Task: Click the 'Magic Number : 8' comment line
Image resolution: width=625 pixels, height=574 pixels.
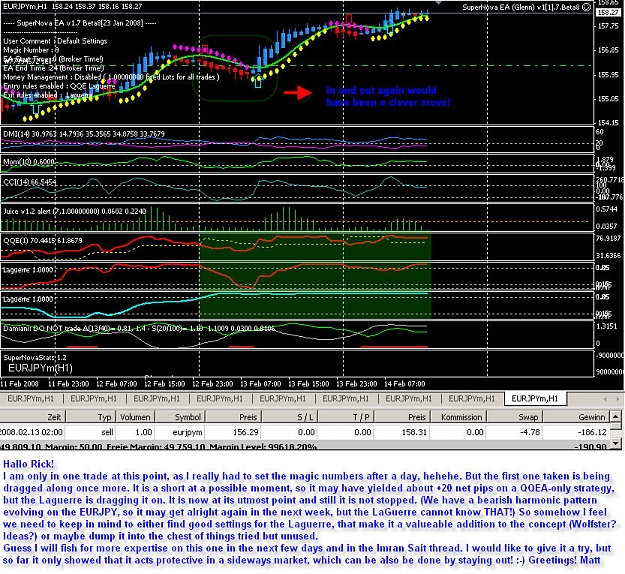Action: [31, 50]
